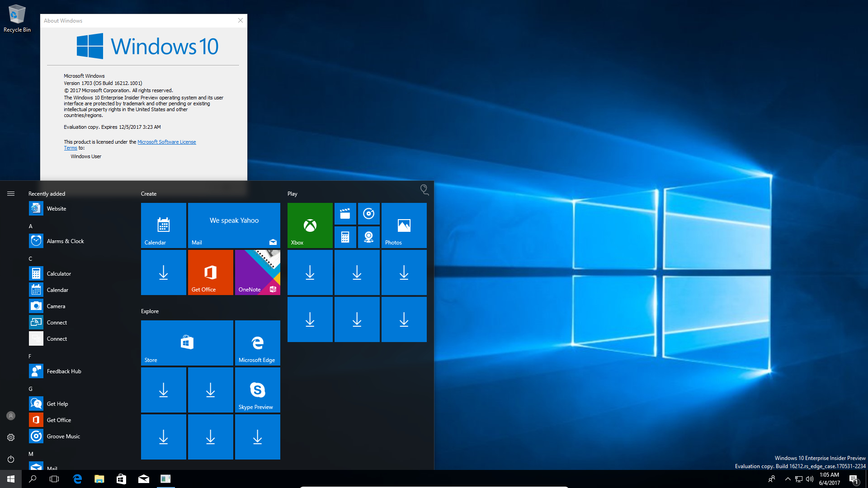Image resolution: width=868 pixels, height=488 pixels.
Task: Open the OneNote tile
Action: click(x=258, y=272)
